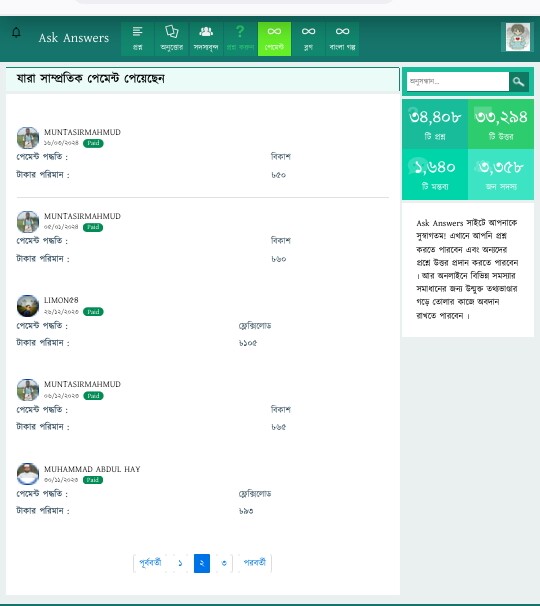Select the highlighted পেমেন্ট payment tab
The width and height of the screenshot is (540, 606).
[x=274, y=39]
